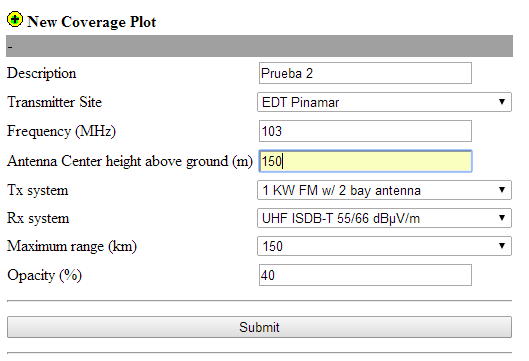529x361 pixels.
Task: Click the Description label text
Action: [41, 74]
